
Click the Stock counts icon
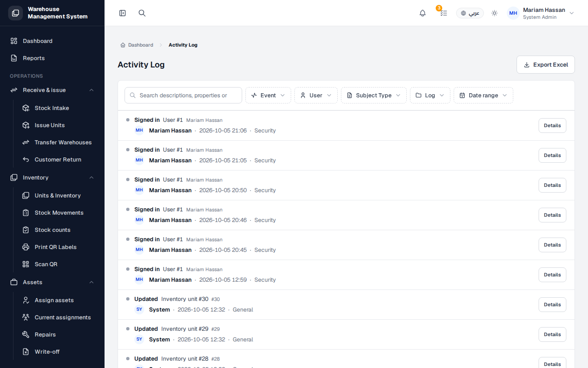point(26,230)
